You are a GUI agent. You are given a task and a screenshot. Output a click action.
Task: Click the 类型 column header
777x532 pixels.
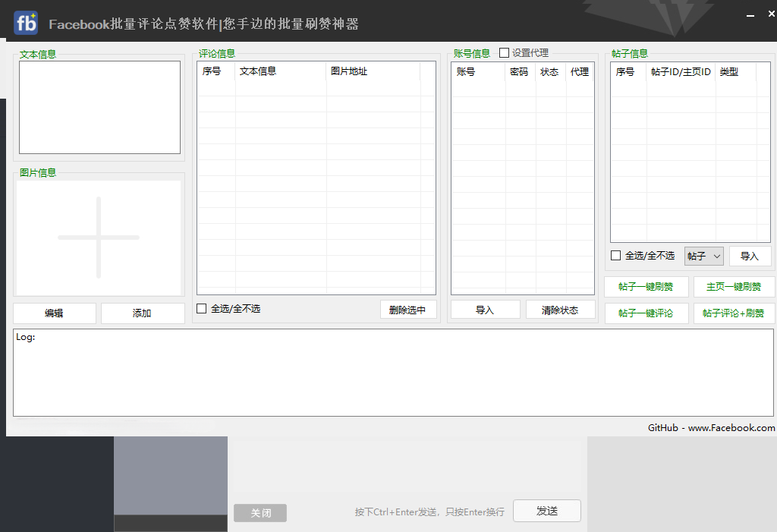(736, 72)
